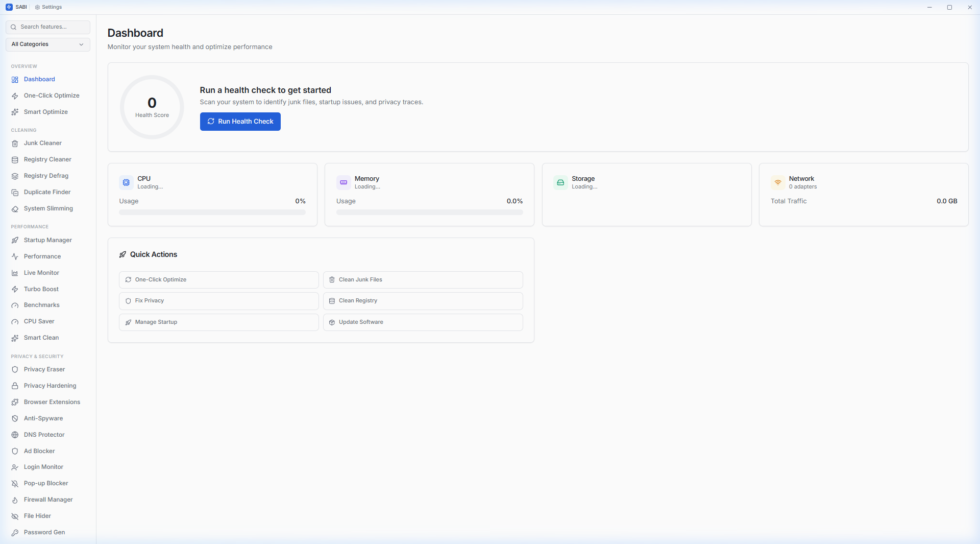Click the Live Monitor chart icon
The image size is (980, 544).
tap(15, 273)
